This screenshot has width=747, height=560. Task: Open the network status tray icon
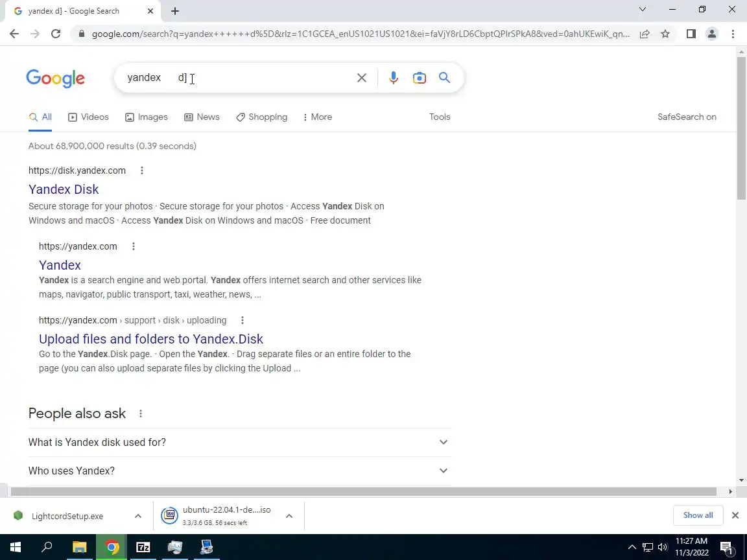point(647,547)
